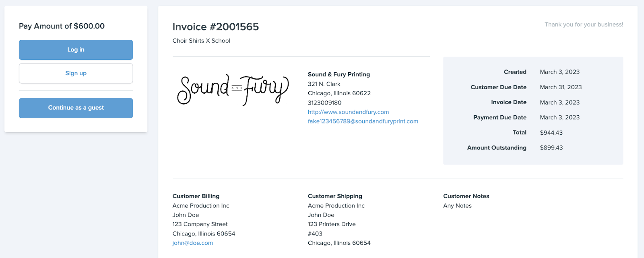Click the Total value $944.43

point(551,133)
